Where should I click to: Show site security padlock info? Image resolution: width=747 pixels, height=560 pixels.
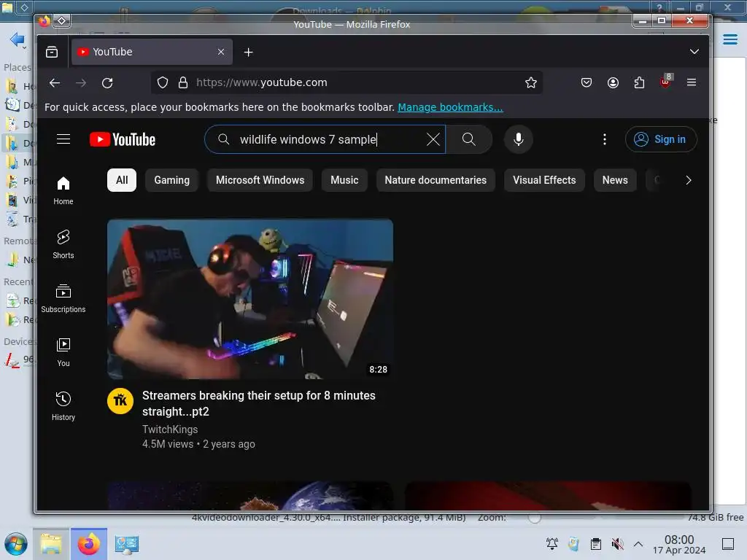pyautogui.click(x=183, y=83)
